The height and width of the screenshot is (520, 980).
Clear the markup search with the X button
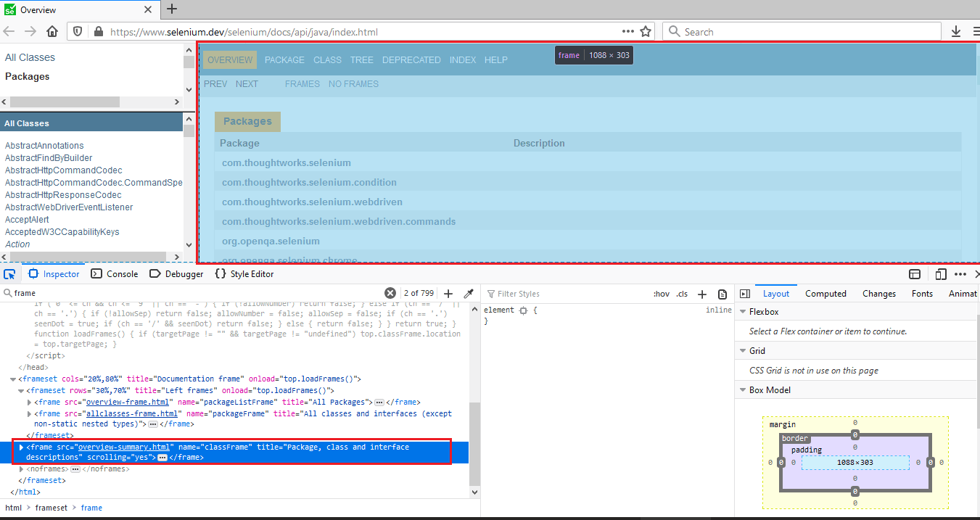[x=390, y=292]
